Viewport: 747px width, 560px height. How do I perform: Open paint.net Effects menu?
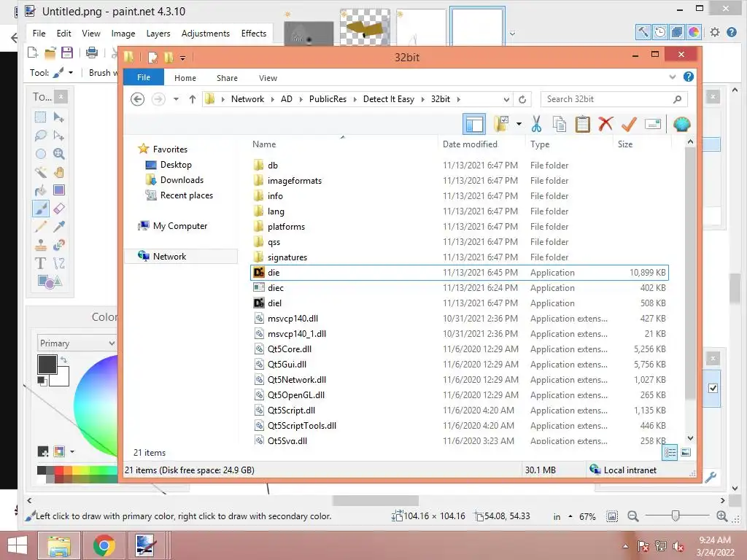tap(253, 34)
